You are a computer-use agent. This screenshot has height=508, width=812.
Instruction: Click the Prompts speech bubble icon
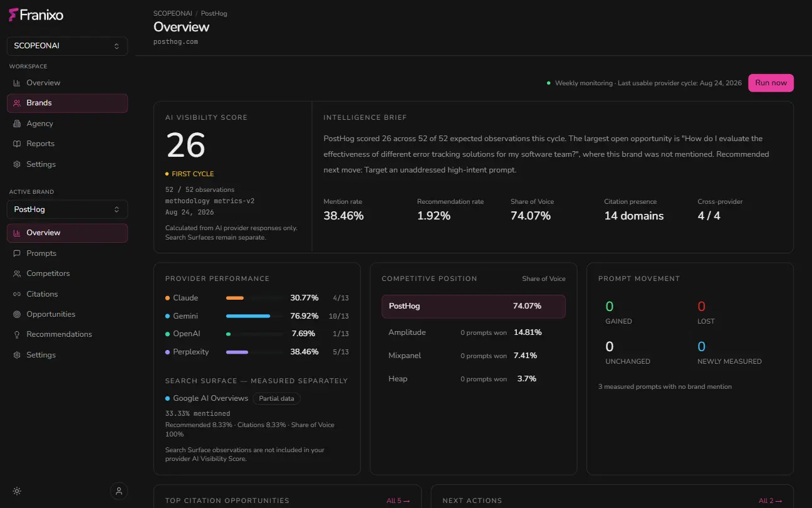pyautogui.click(x=17, y=253)
